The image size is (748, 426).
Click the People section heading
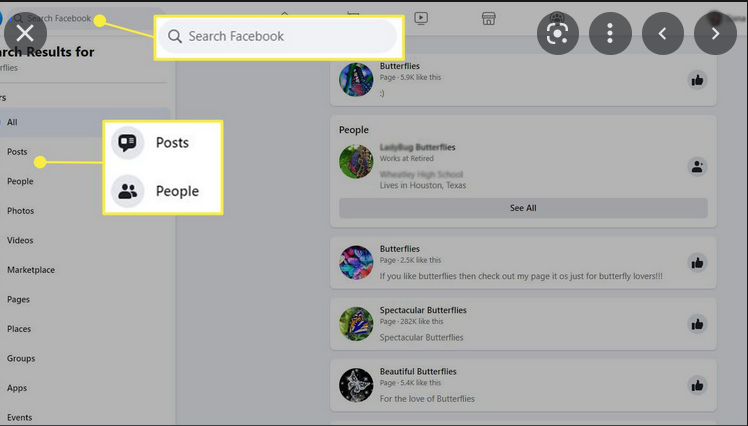pyautogui.click(x=353, y=130)
